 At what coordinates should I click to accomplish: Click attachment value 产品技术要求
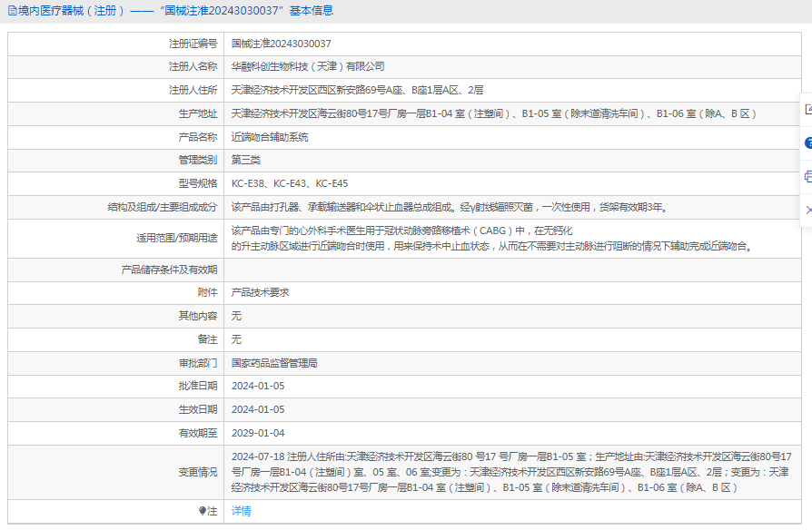[260, 292]
